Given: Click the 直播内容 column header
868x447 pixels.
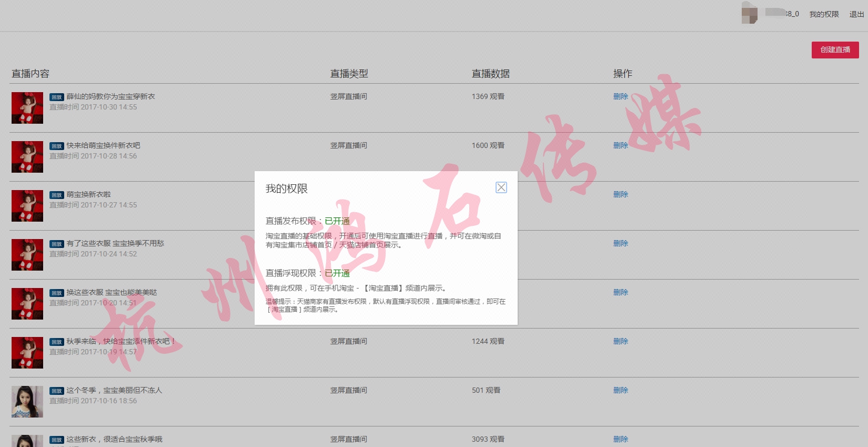Looking at the screenshot, I should tap(31, 74).
